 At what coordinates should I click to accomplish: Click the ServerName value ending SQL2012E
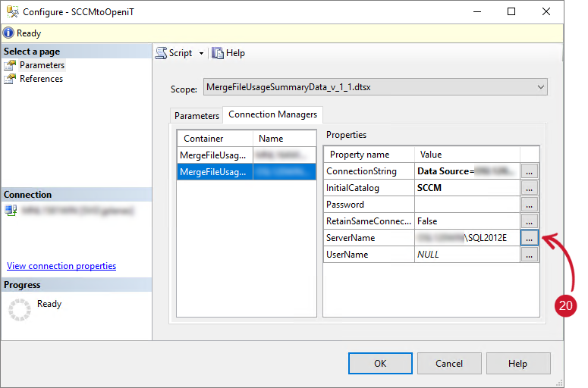(x=467, y=238)
